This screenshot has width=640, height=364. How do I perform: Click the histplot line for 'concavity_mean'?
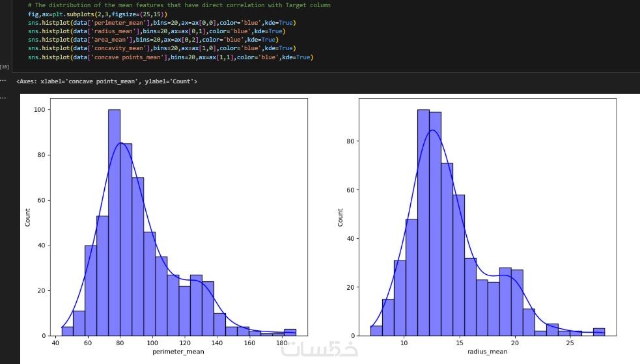pyautogui.click(x=161, y=48)
